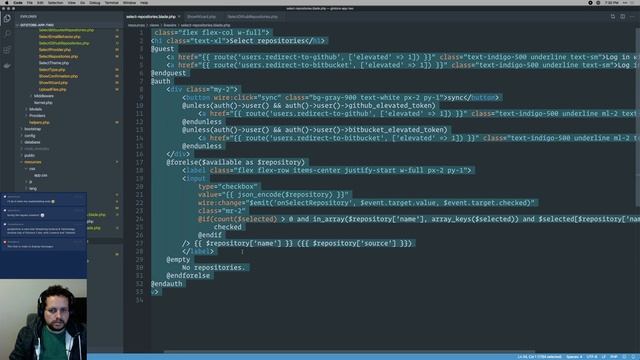Select the select-repositories.blade.php tab
The width and height of the screenshot is (640, 360).
coord(151,17)
